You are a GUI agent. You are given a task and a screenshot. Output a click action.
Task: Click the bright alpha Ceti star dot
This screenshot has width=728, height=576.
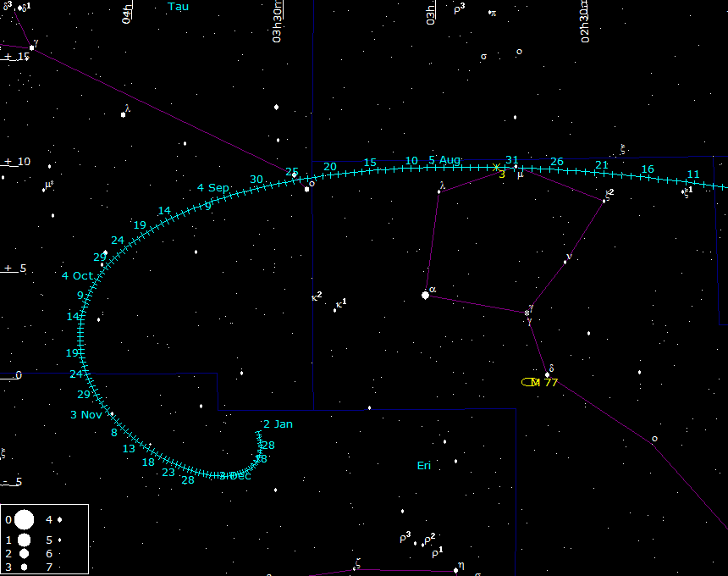pyautogui.click(x=425, y=295)
